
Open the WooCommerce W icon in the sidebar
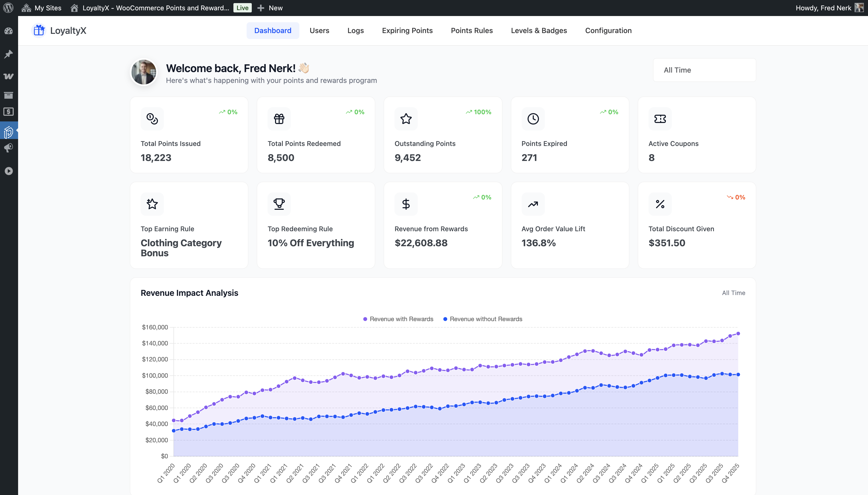click(x=9, y=76)
